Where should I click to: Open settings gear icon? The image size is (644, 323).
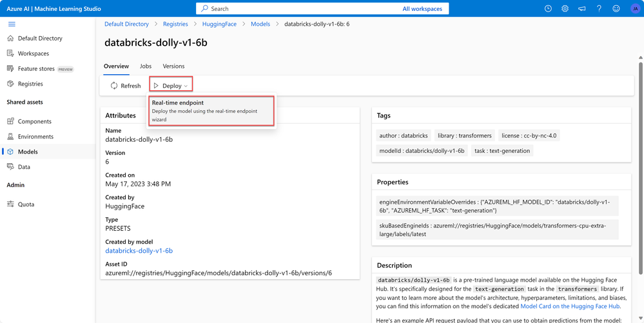(565, 8)
